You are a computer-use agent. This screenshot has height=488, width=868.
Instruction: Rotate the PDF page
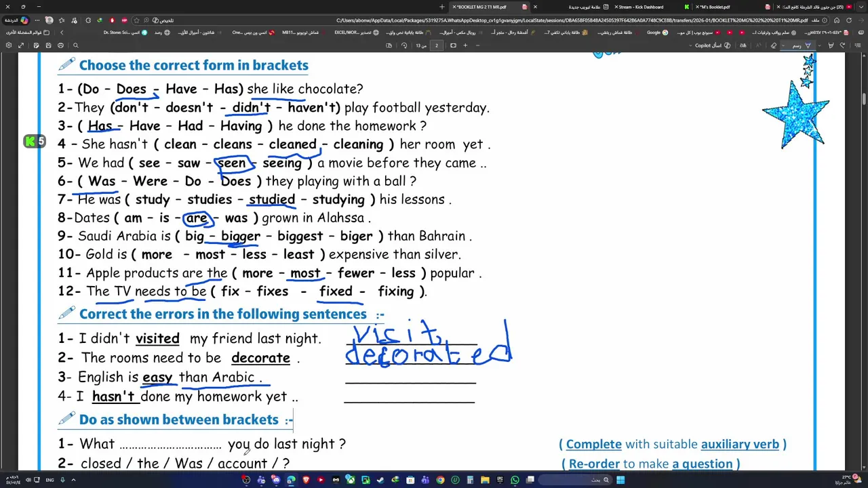tap(404, 45)
